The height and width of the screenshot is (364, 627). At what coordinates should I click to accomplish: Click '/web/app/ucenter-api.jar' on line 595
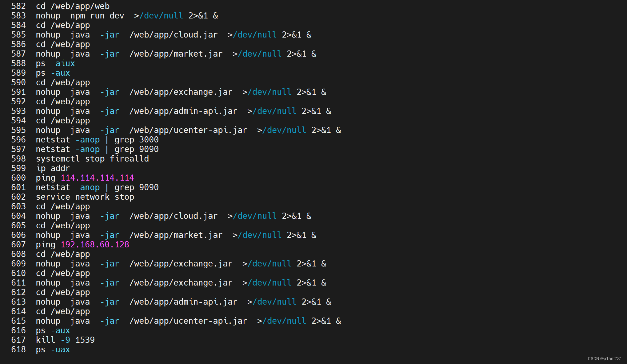coord(188,130)
